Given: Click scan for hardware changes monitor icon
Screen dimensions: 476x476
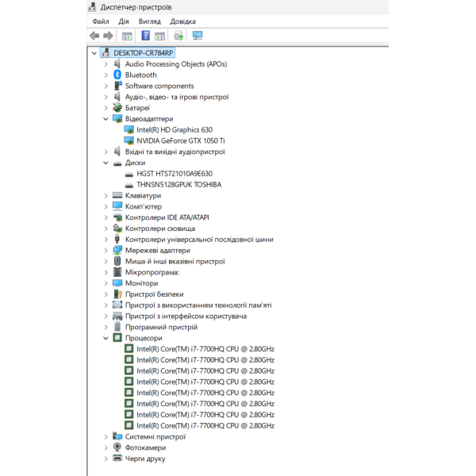Looking at the screenshot, I should (198, 36).
